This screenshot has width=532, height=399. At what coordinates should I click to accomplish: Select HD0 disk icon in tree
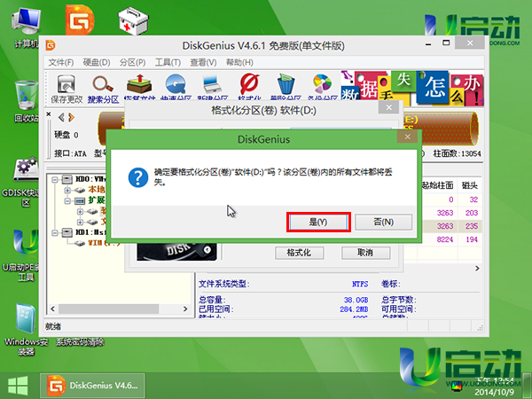coord(67,179)
